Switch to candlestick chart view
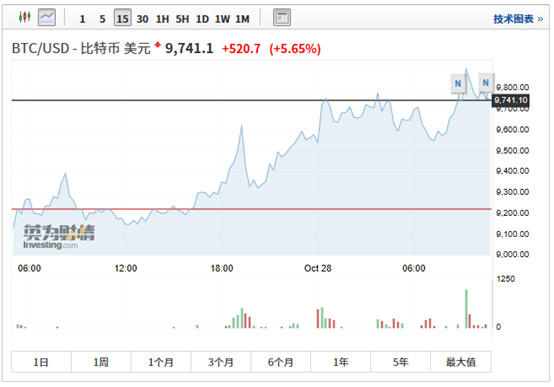Screen dimensions: 554x387 (x=25, y=17)
